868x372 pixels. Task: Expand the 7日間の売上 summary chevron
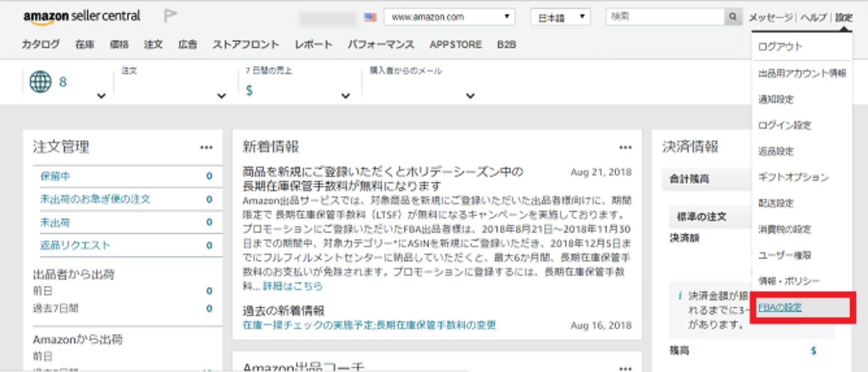point(345,96)
